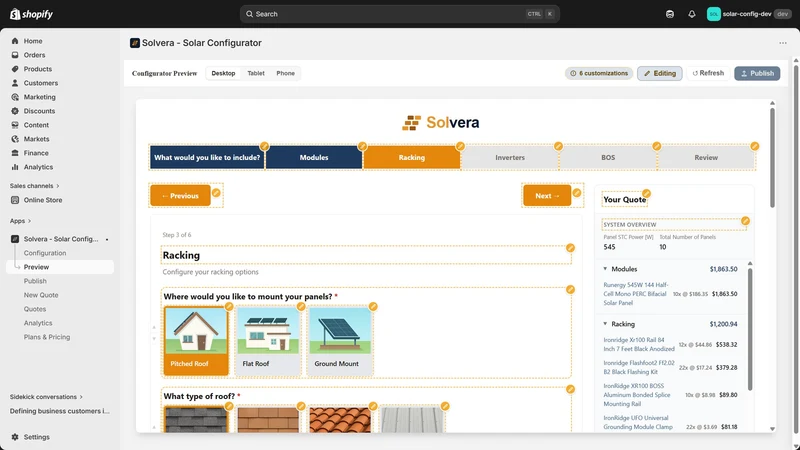Open the Configuration sub-item
This screenshot has height=450, width=800.
coord(45,253)
